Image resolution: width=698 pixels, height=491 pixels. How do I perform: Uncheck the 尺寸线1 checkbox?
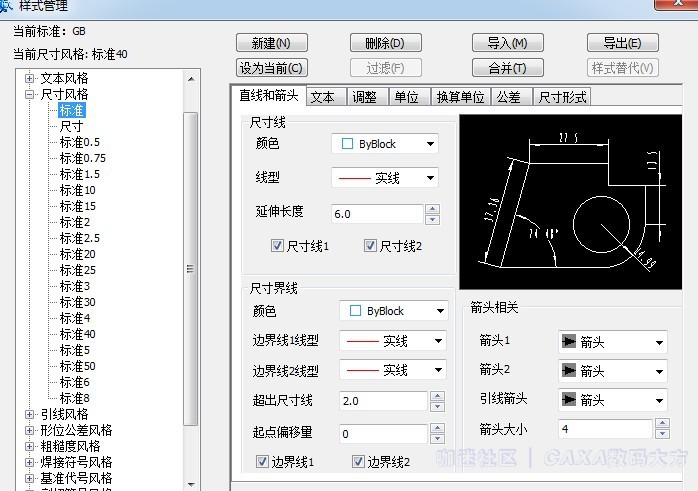(277, 246)
